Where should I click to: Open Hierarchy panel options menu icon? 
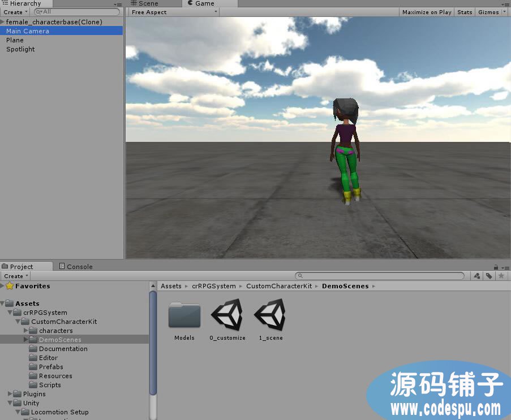click(118, 5)
